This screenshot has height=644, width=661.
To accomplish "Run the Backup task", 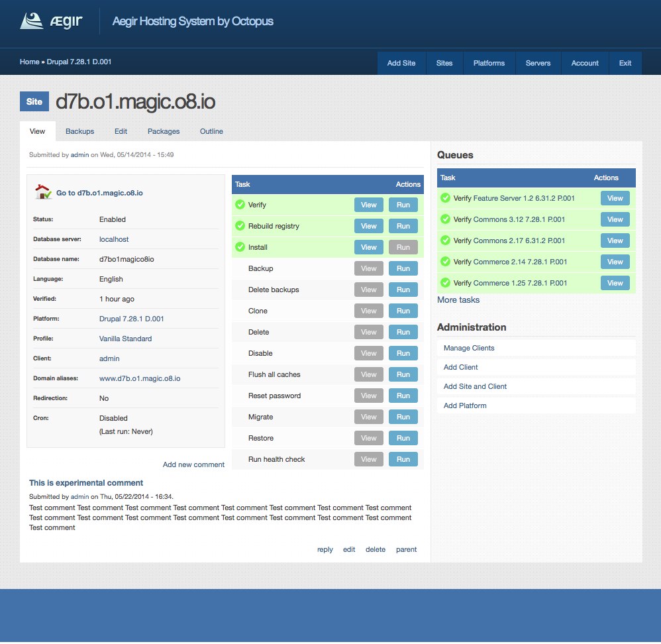I will point(403,268).
